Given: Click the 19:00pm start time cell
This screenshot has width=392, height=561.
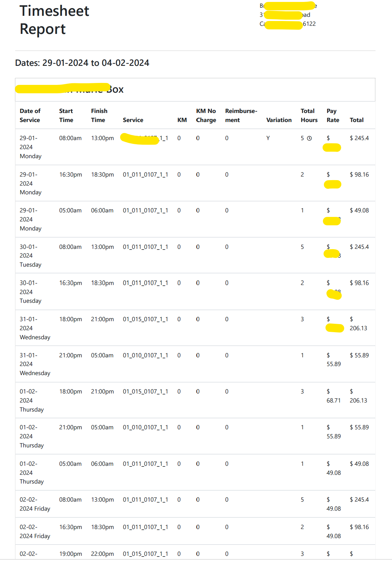Looking at the screenshot, I should tap(70, 554).
